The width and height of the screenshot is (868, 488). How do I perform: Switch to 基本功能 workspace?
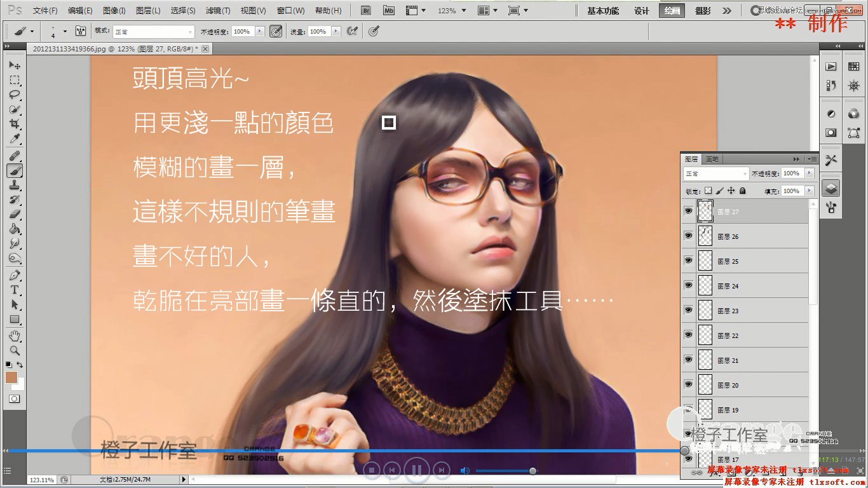(603, 11)
